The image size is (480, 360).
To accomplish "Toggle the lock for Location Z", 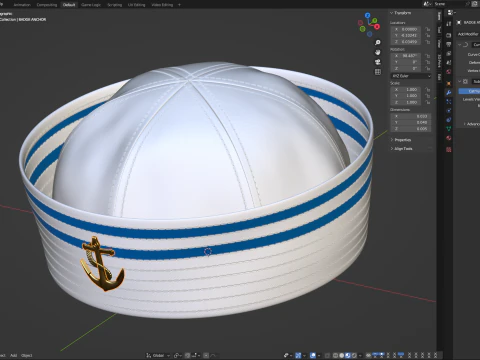I will tap(428, 42).
